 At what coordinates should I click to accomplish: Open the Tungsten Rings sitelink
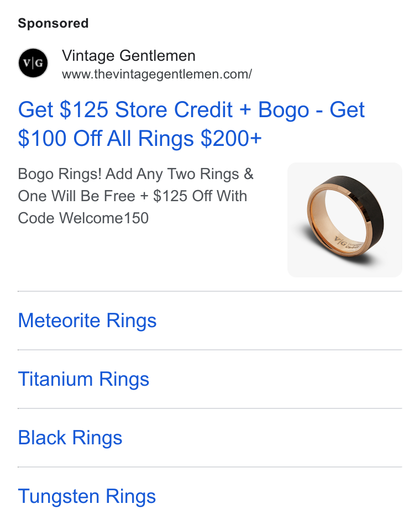point(87,496)
